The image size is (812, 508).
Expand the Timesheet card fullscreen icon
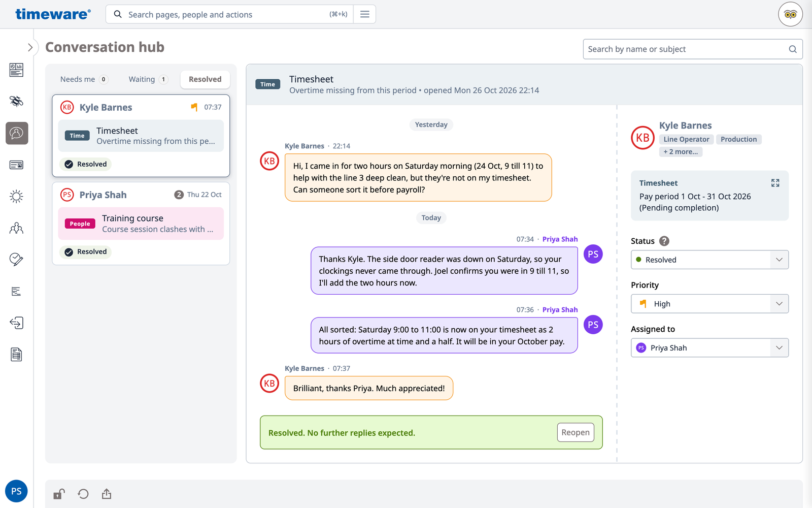tap(775, 183)
